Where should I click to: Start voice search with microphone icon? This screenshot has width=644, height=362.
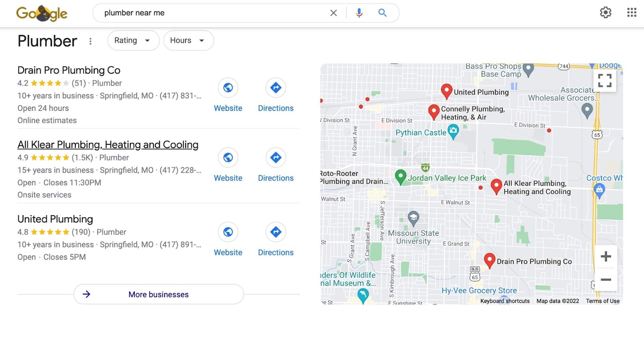(359, 13)
